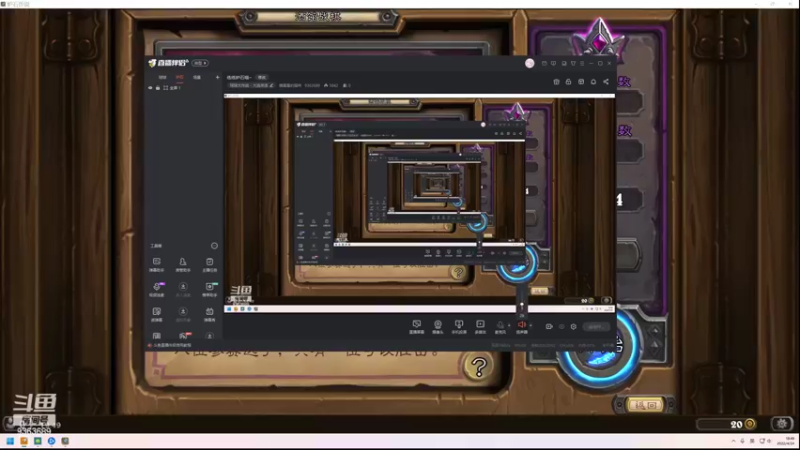Viewport: 800px width, 450px height.
Task: Open the user avatar in the companion title bar
Action: 530,63
